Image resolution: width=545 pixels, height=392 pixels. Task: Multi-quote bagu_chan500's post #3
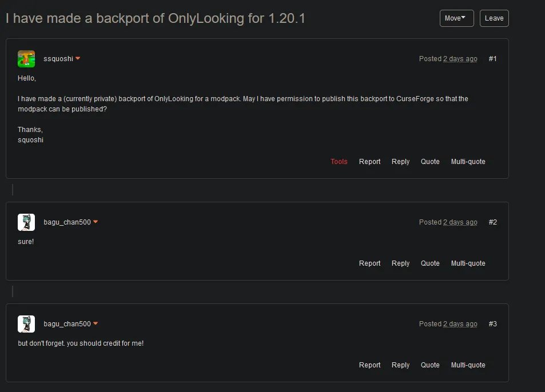[x=468, y=365]
